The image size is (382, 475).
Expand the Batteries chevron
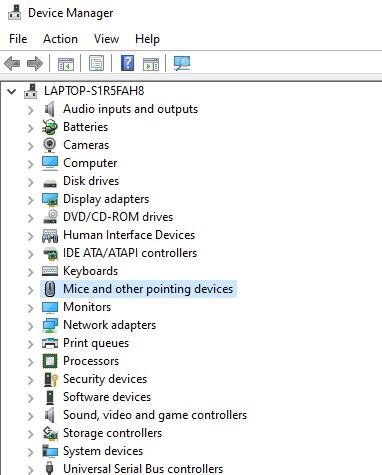[31, 128]
